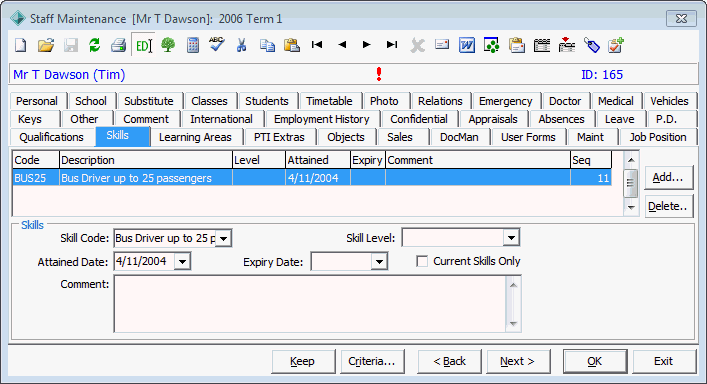Click the new blank record icon
The height and width of the screenshot is (384, 707).
tap(21, 45)
